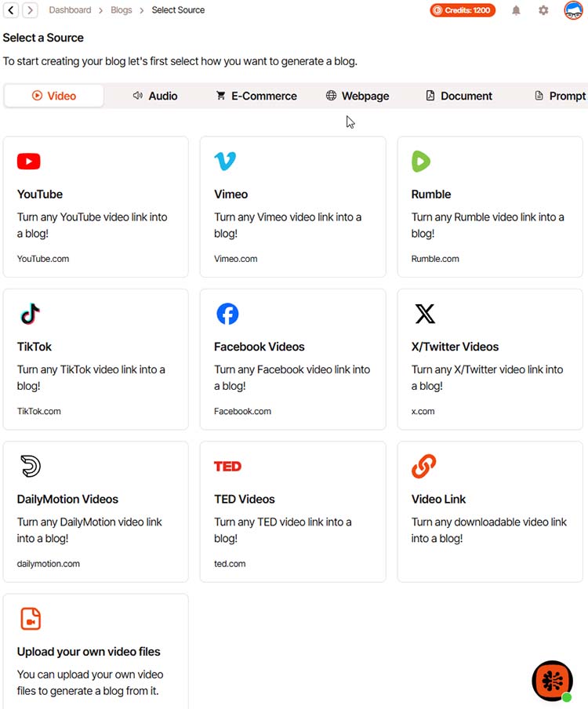Click the DailyMotion logo icon
The width and height of the screenshot is (588, 709).
coord(31,466)
